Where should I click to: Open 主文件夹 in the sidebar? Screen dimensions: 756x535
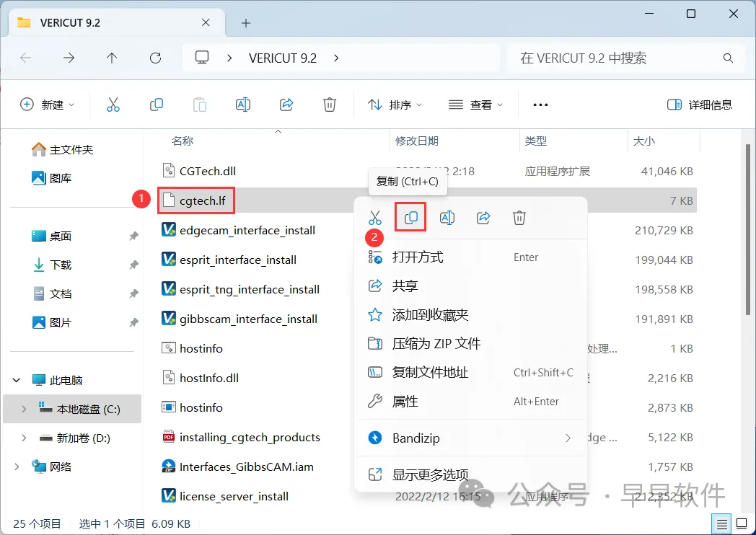[x=62, y=150]
